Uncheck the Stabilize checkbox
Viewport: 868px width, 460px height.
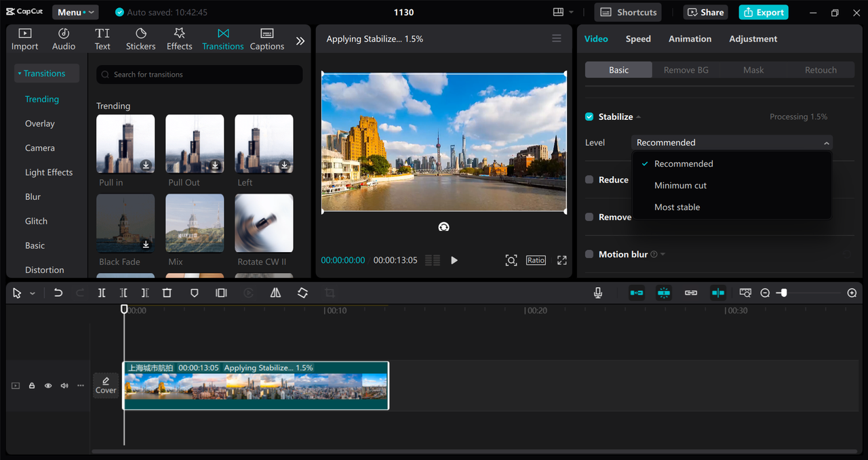pos(589,117)
